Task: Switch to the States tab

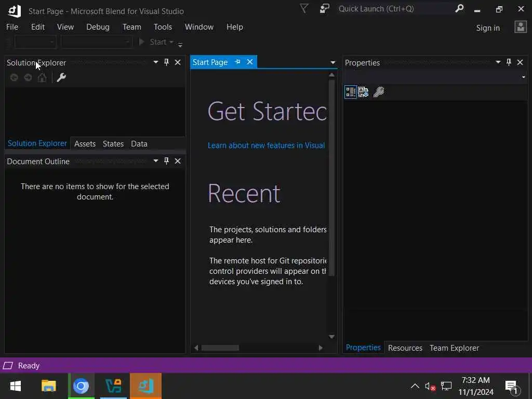Action: [x=113, y=144]
